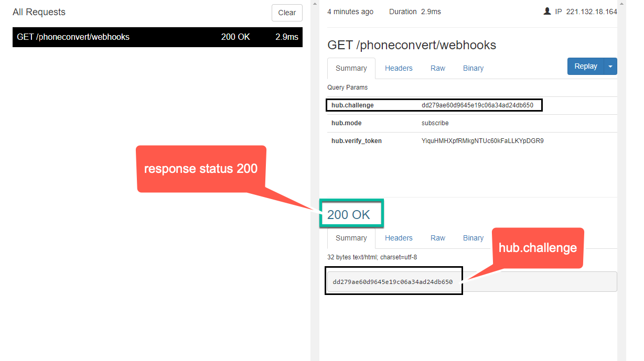
Task: Click the user icon next to the IP address
Action: click(548, 11)
